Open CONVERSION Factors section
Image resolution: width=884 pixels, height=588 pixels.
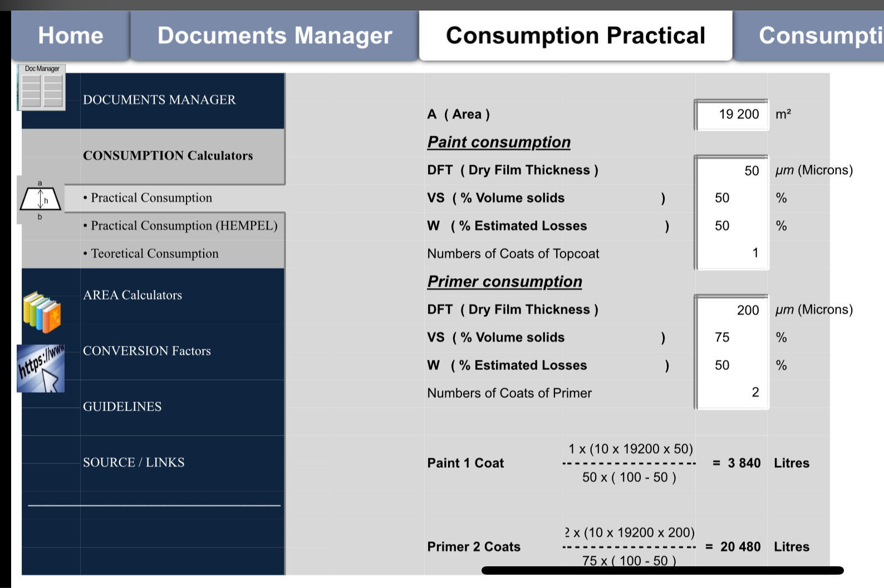tap(147, 351)
